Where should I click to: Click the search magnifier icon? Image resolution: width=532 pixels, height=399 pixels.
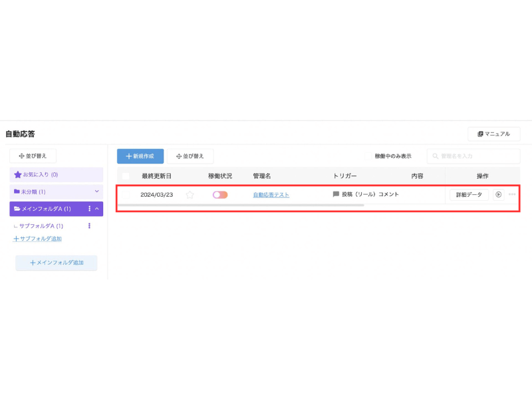[435, 156]
